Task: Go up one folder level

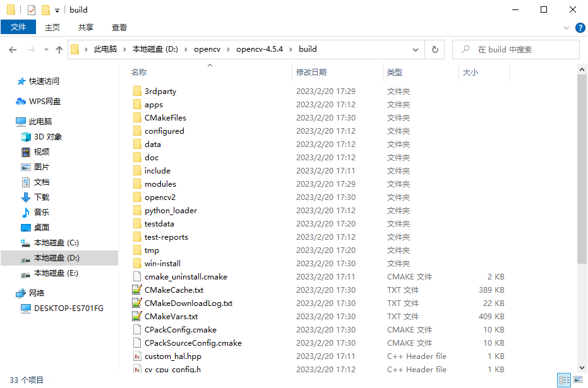Action: [59, 49]
